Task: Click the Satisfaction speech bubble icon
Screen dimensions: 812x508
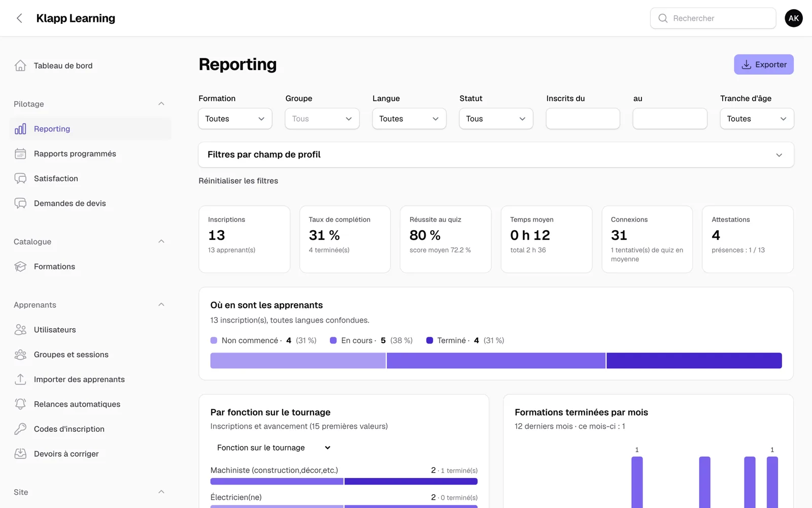Action: 20,179
